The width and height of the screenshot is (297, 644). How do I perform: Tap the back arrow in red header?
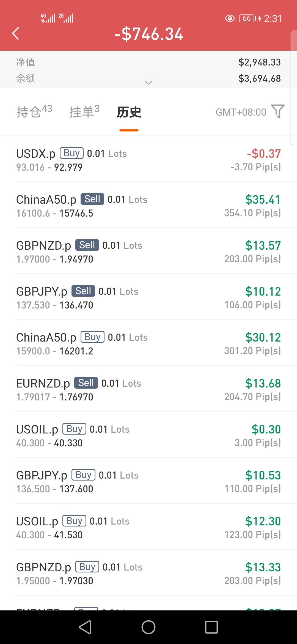click(16, 34)
